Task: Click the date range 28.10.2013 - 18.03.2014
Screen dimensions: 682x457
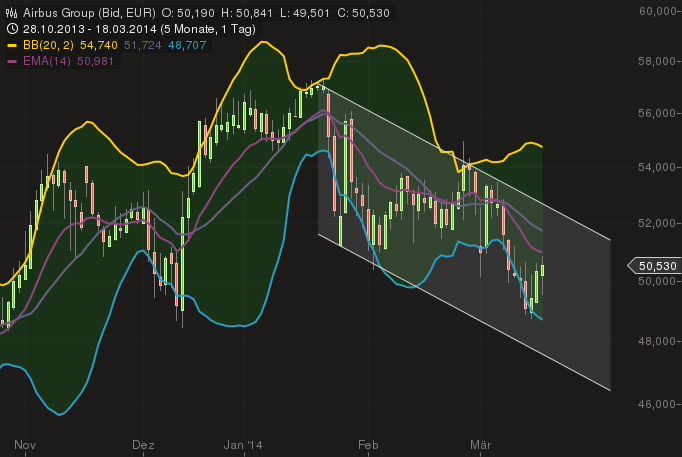Action: 89,29
